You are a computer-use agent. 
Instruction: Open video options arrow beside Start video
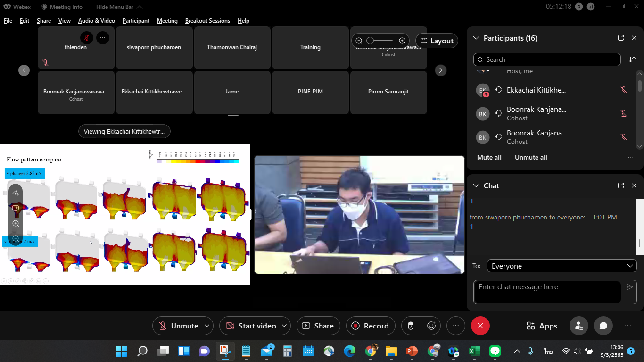[284, 326]
